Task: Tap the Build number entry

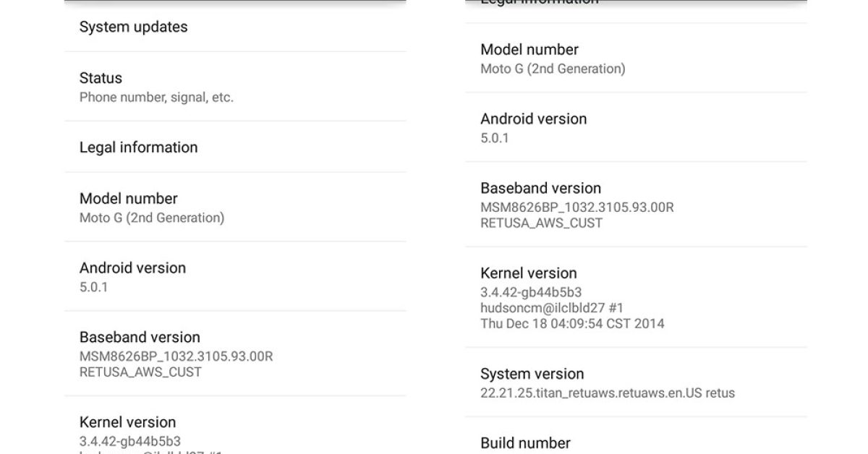Action: (x=526, y=442)
